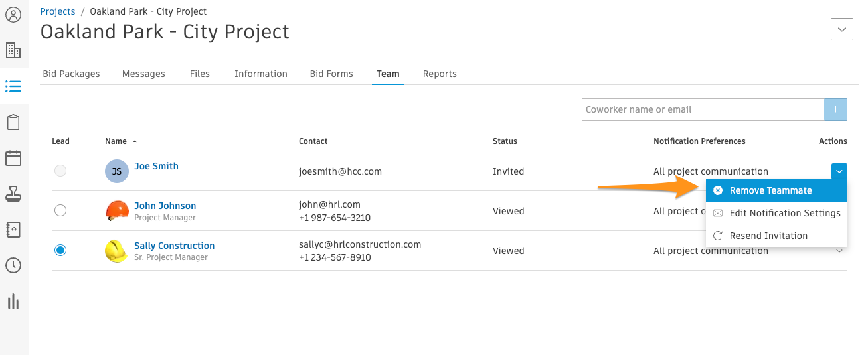868x355 pixels.
Task: Focus the Coworker name or email field
Action: [x=703, y=109]
